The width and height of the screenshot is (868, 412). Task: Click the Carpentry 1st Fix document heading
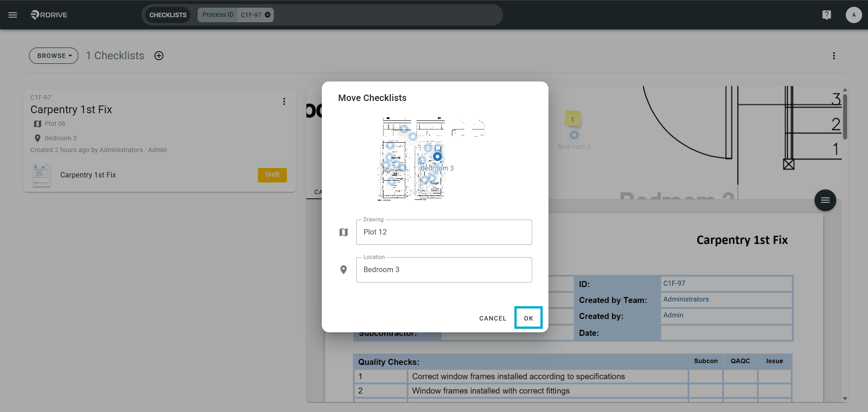tap(742, 240)
